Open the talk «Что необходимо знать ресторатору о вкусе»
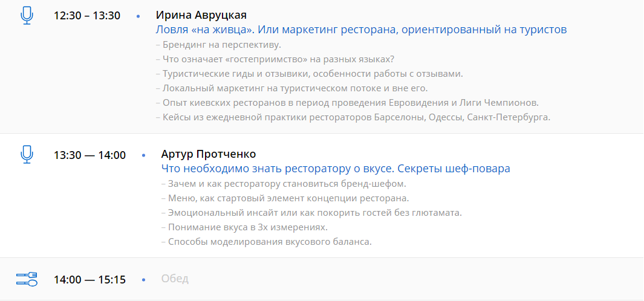Image resolution: width=644 pixels, height=301 pixels. (336, 169)
